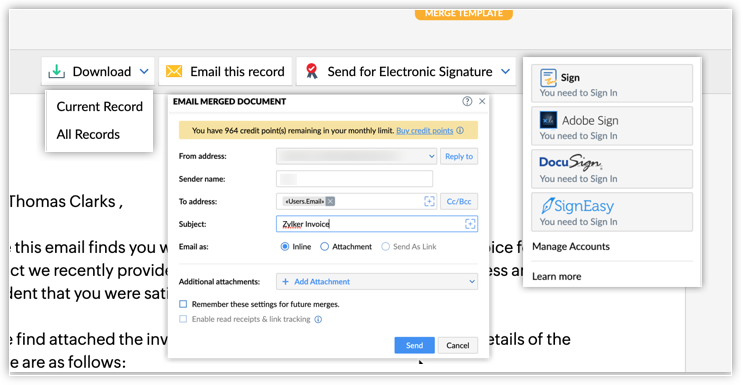Click the green Download arrow icon

point(57,71)
